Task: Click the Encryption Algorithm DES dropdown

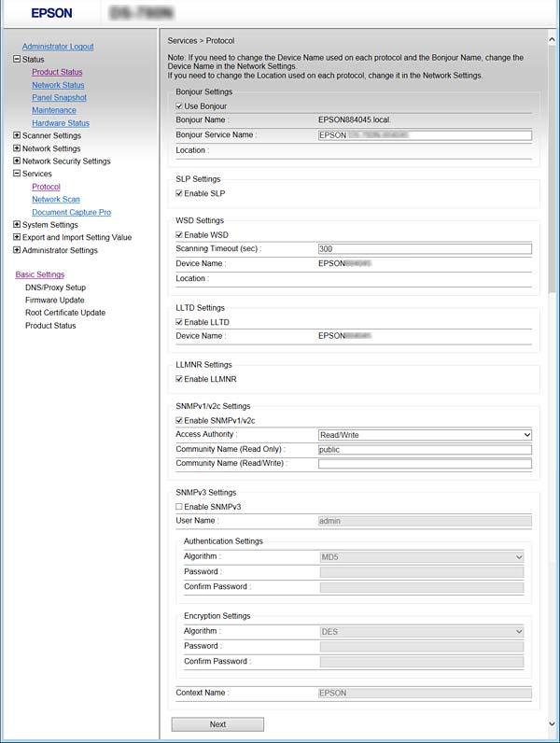Action: click(422, 632)
